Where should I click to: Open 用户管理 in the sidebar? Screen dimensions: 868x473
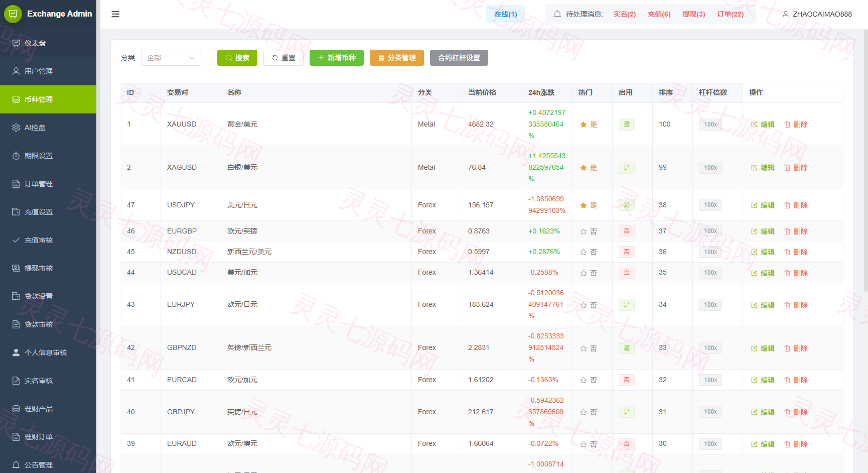click(48, 71)
